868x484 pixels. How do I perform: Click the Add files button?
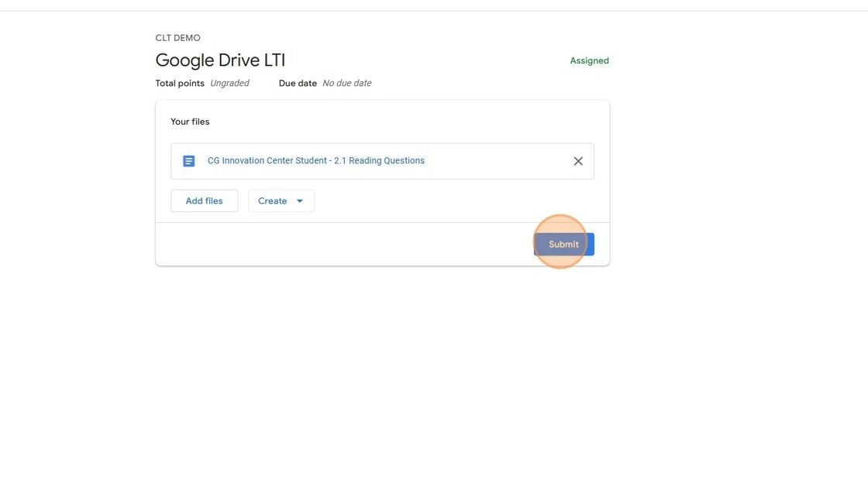point(205,201)
